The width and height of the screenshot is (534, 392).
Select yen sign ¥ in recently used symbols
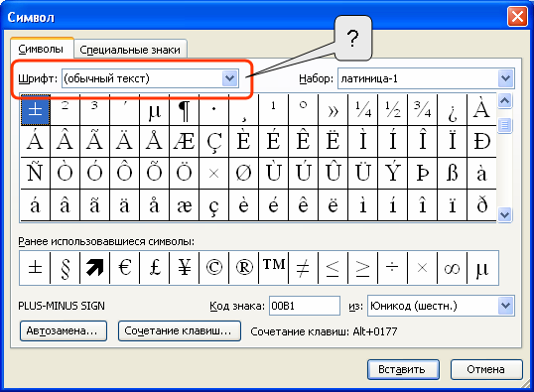click(185, 268)
